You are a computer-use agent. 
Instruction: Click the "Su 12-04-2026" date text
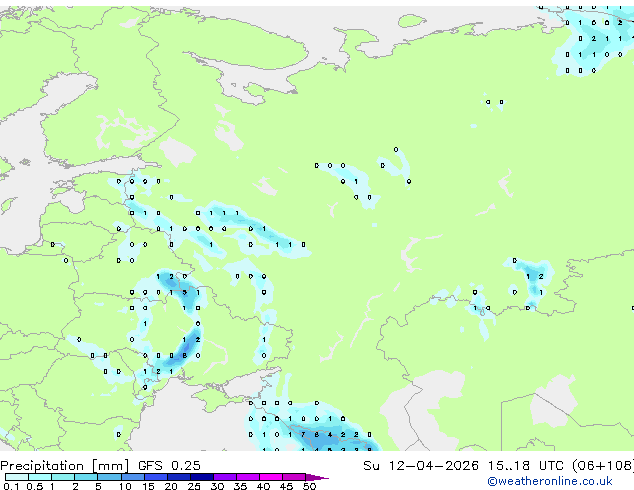click(421, 466)
